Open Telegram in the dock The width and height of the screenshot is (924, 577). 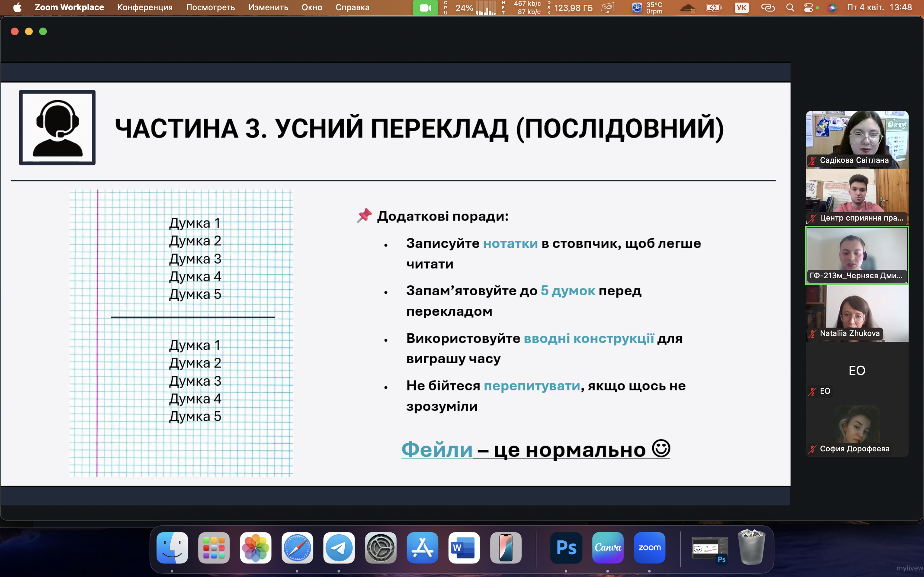coord(339,548)
